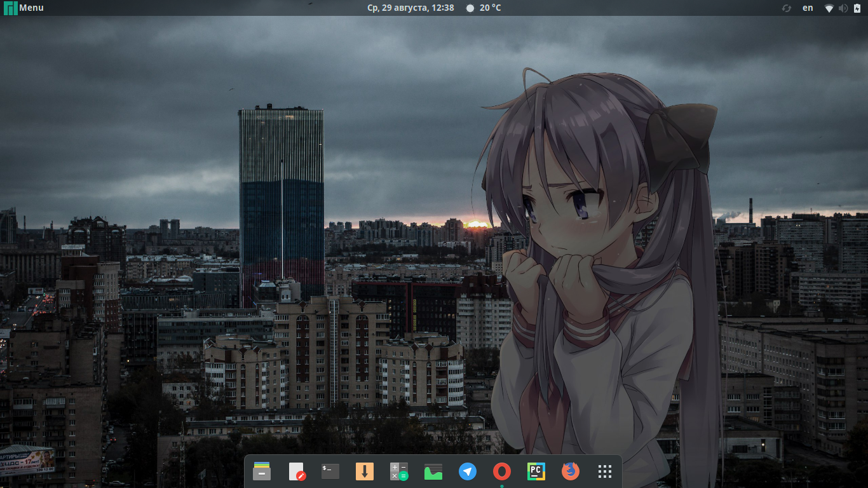Open the green system monitor dock icon
This screenshot has width=868, height=488.
point(433,471)
